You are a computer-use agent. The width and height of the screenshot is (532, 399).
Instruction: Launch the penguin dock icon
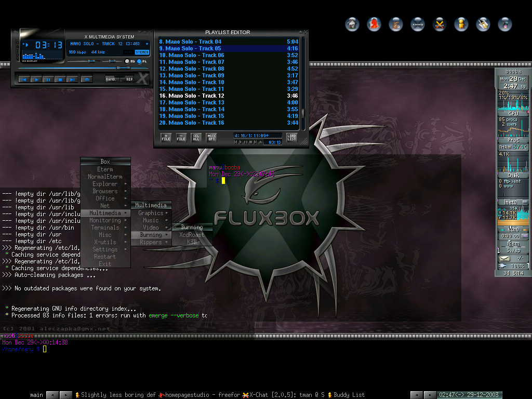tap(504, 24)
